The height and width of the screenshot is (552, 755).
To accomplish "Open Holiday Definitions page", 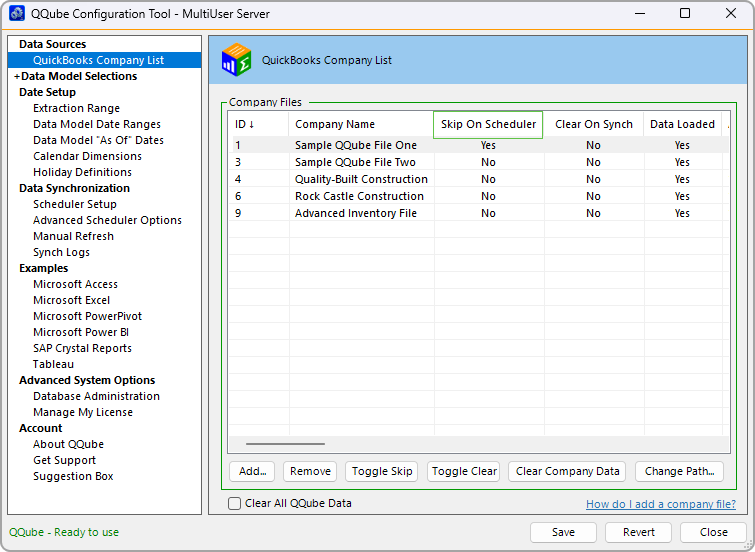I will pos(82,172).
